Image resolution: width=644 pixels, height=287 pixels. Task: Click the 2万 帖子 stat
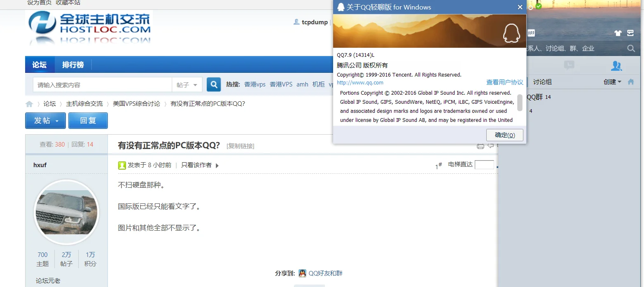click(66, 259)
